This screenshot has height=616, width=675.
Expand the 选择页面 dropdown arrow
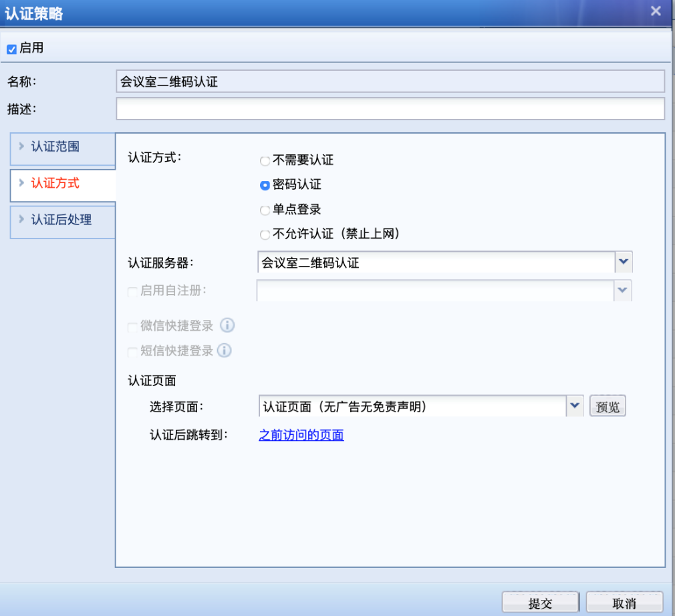[x=575, y=405]
